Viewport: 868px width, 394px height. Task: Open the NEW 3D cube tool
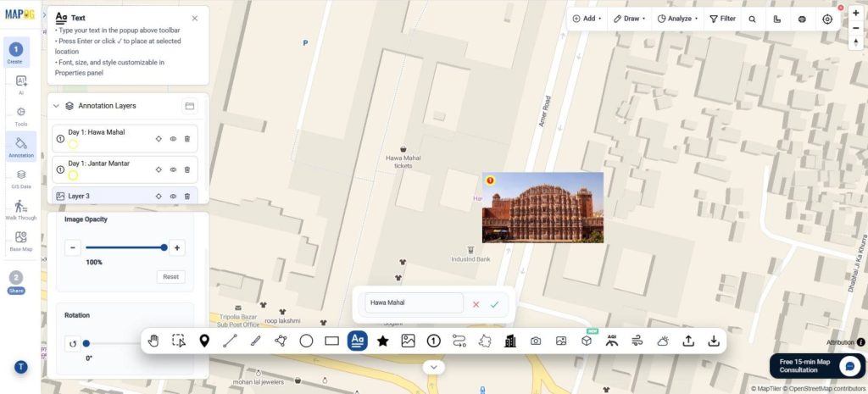tap(587, 341)
